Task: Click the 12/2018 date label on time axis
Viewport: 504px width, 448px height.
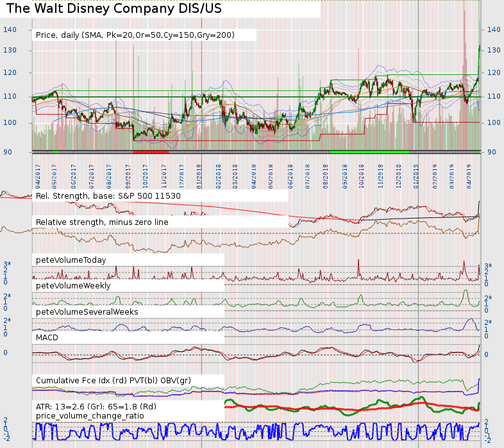Action: point(399,176)
